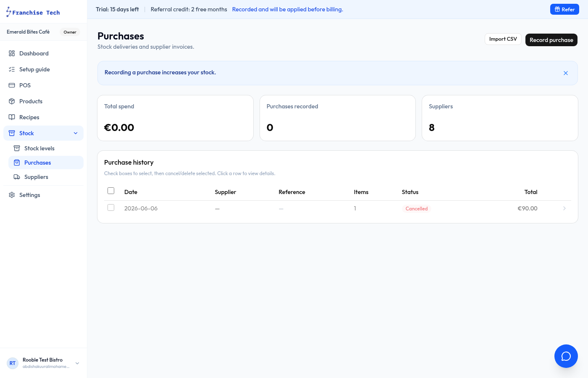Click the 2026-06-06 date cell
Screen dimensions: 588x378
[x=141, y=208]
